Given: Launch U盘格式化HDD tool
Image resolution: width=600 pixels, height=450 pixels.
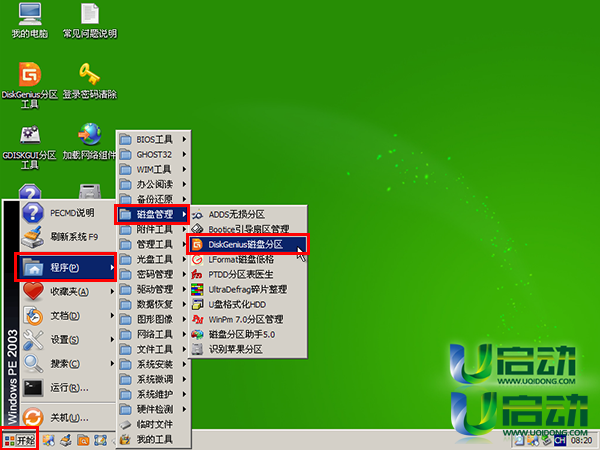Looking at the screenshot, I should coord(248,304).
